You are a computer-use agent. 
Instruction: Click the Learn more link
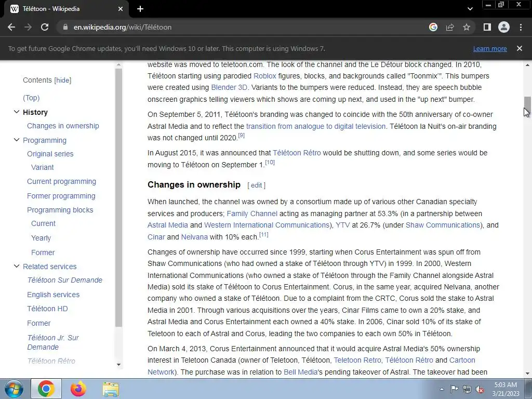490,48
